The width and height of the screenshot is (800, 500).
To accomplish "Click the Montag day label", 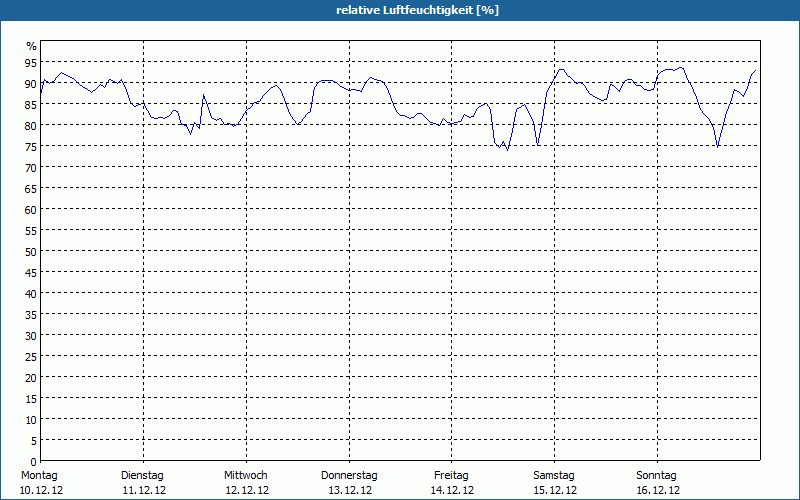I will point(39,475).
